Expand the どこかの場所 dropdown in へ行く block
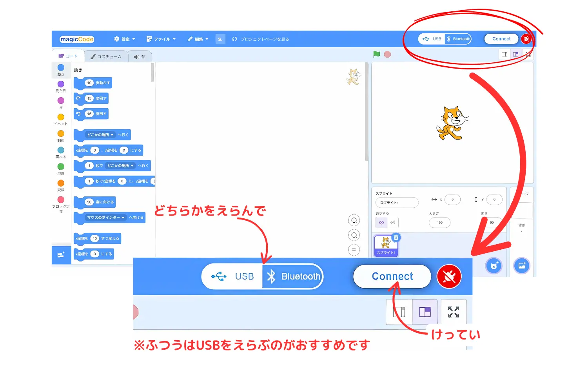This screenshot has width=588, height=392. [x=100, y=135]
